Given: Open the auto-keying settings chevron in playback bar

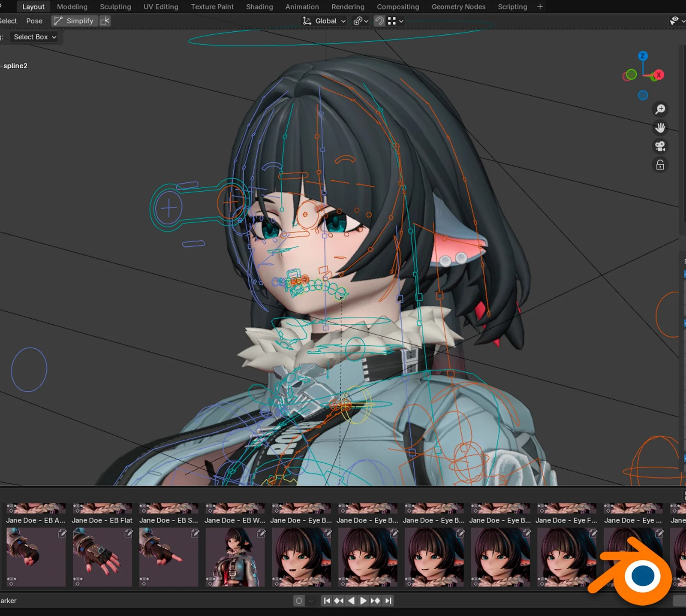Looking at the screenshot, I should point(310,601).
